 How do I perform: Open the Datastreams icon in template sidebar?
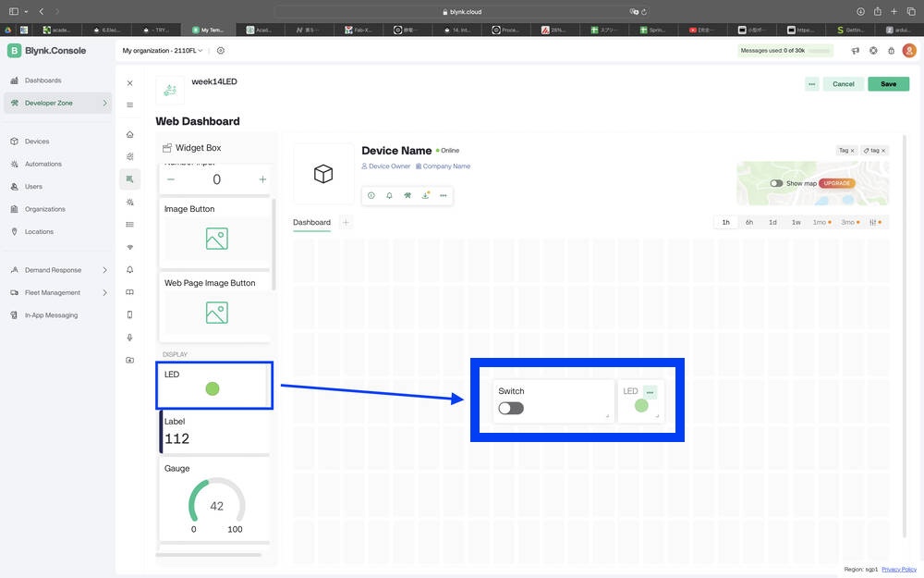129,156
